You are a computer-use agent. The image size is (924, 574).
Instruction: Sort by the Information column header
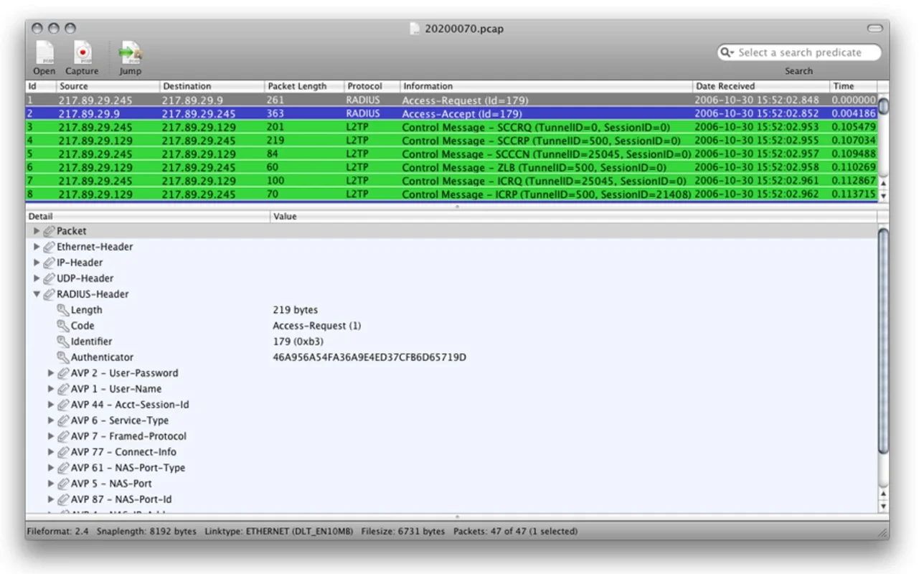(x=546, y=86)
